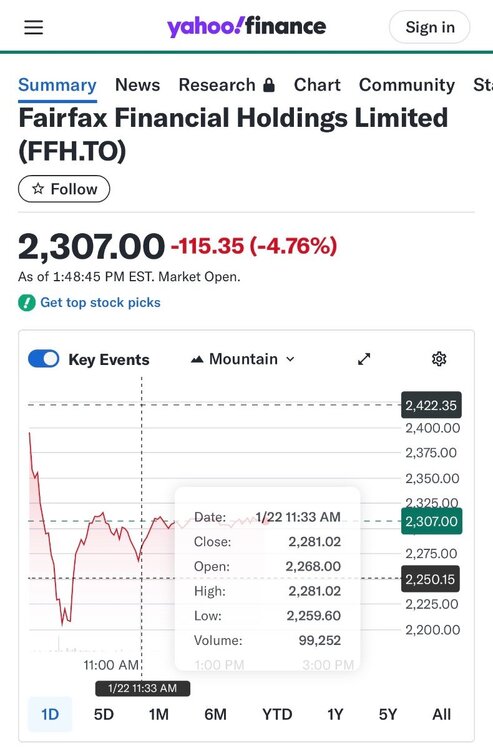This screenshot has height=750, width=493.
Task: Click the lock icon beside Research
Action: (269, 85)
